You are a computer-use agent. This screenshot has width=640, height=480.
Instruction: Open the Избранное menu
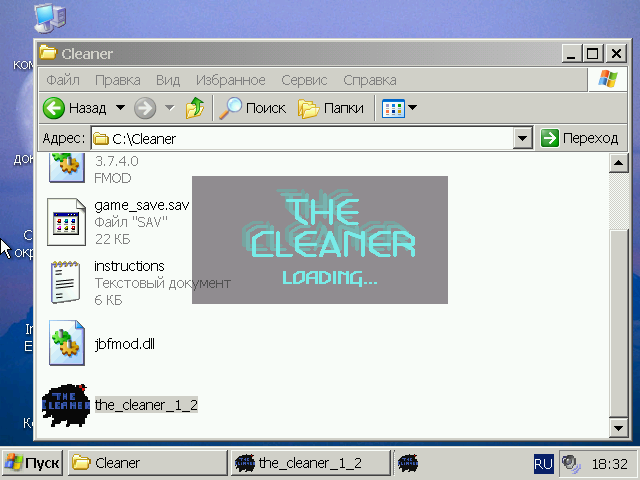point(231,80)
